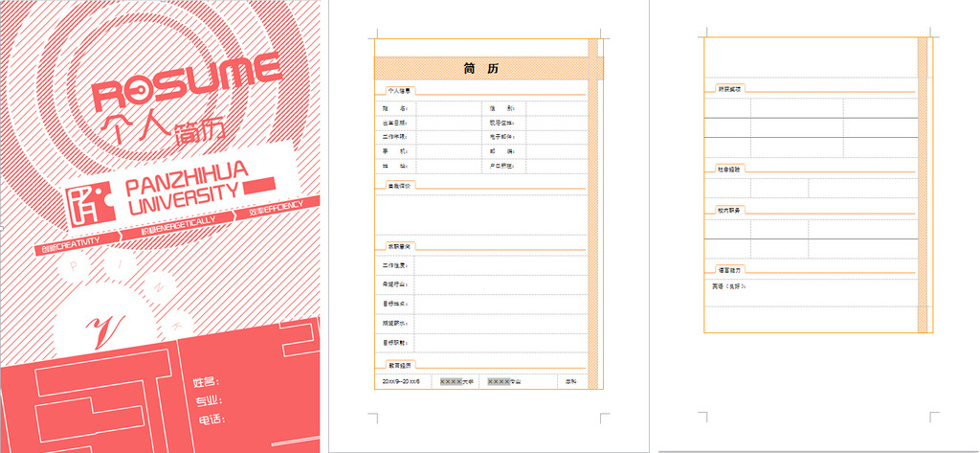This screenshot has width=980, height=453.
Task: Click the '现居住地:' label cell
Action: 502,123
